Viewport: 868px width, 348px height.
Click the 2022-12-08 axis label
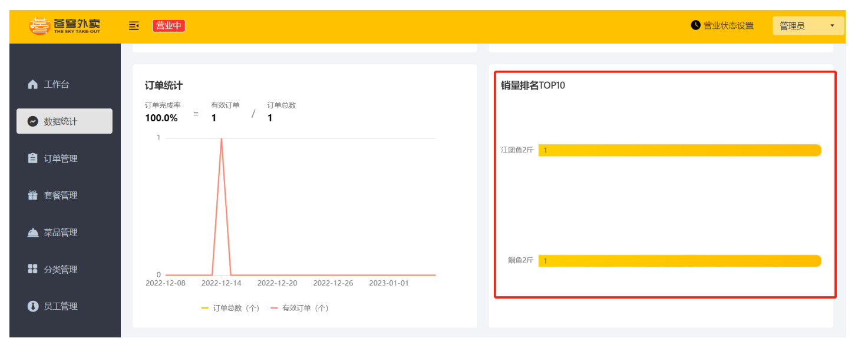coord(166,283)
